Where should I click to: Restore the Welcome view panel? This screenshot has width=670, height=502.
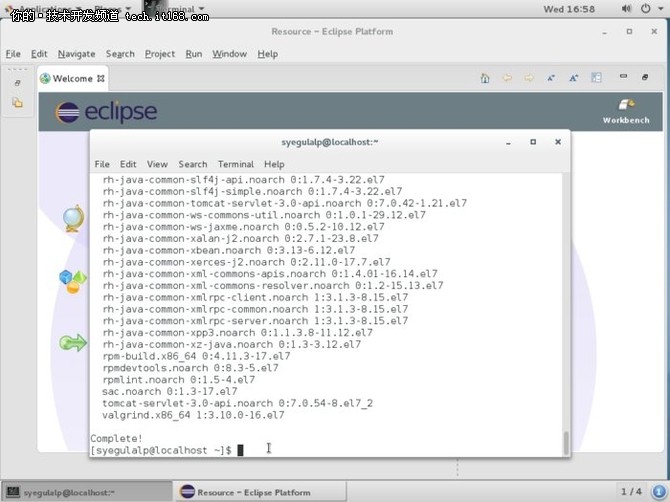[x=645, y=77]
